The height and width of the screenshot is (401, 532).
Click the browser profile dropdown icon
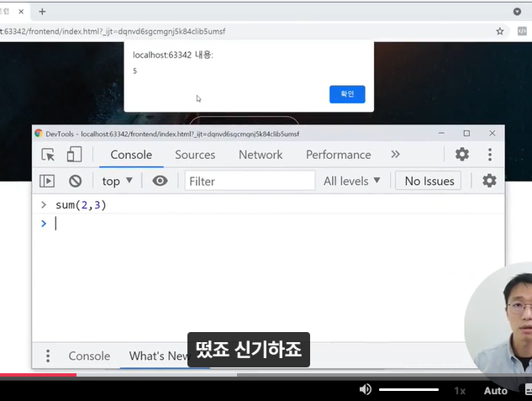coord(517,12)
